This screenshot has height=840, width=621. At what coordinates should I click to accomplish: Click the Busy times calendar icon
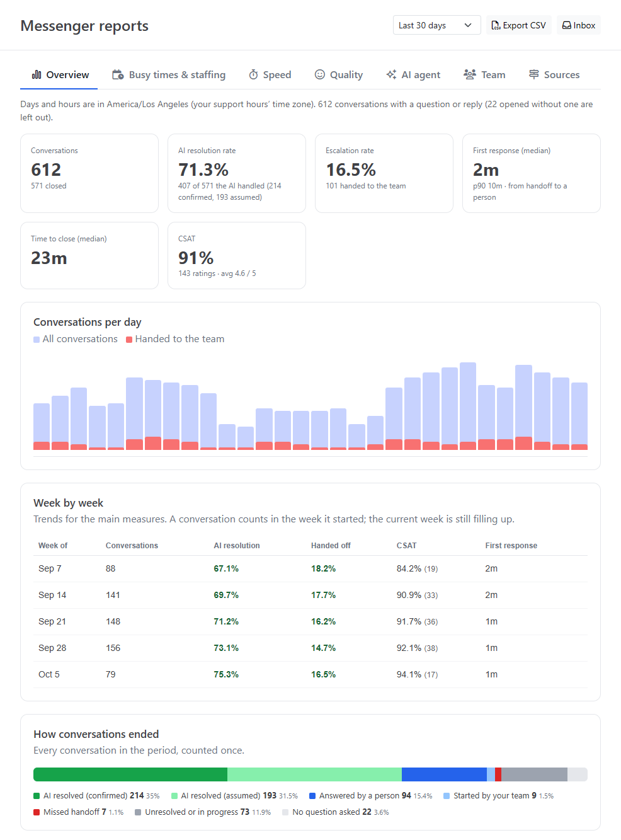[118, 74]
